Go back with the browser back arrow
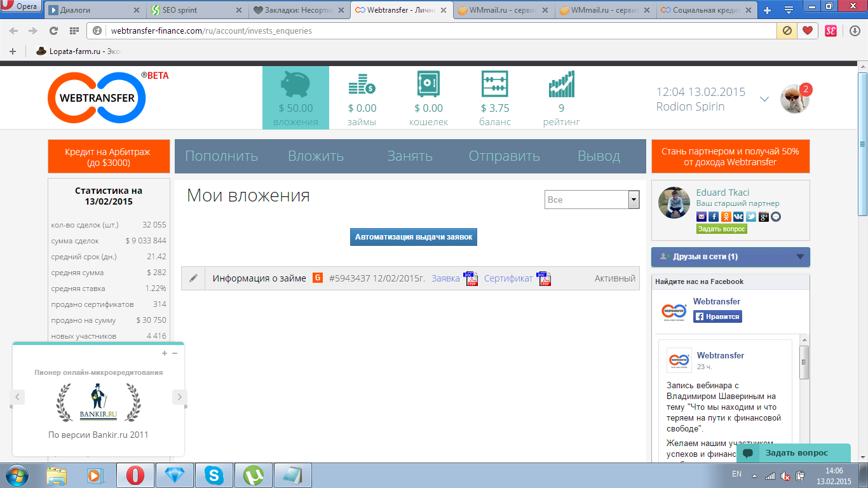Viewport: 868px width, 488px height. pos(14,30)
